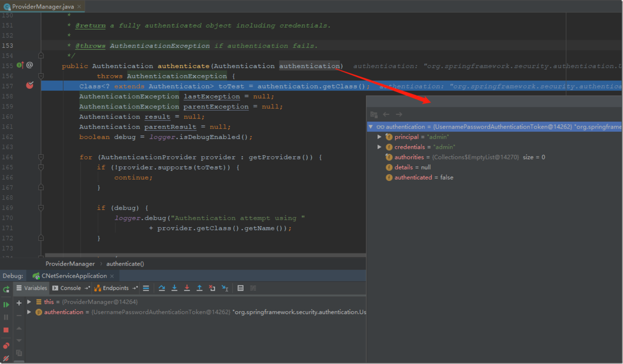Click the Rerun debug session icon

tap(6, 289)
